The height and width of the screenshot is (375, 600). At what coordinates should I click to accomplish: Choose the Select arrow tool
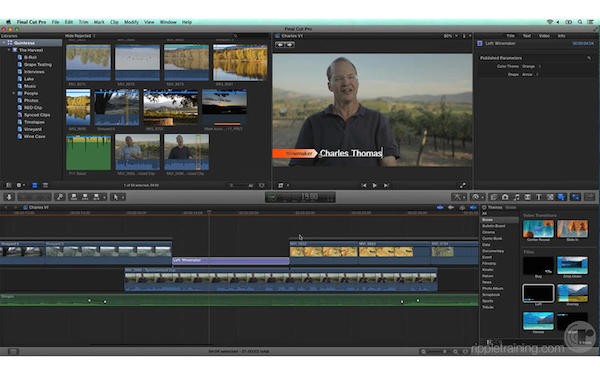(x=115, y=197)
